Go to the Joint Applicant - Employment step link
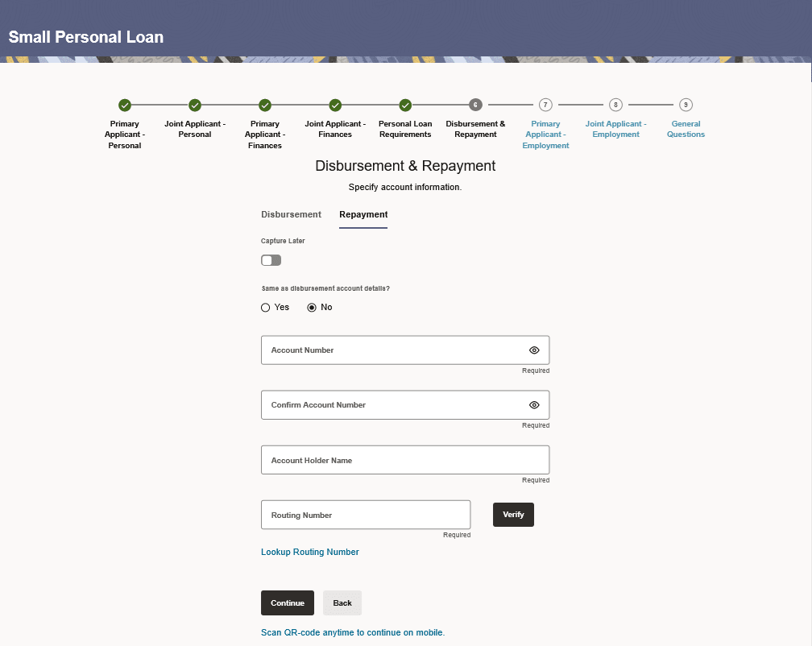Screen dimensions: 812x646 click(x=615, y=129)
